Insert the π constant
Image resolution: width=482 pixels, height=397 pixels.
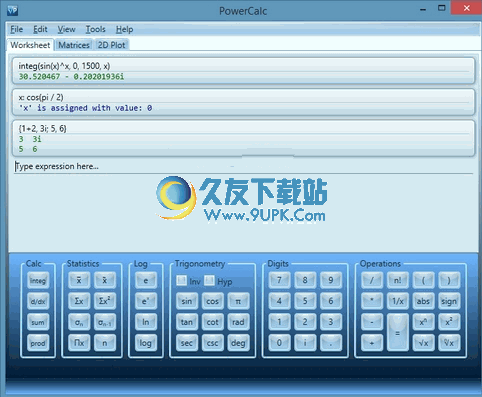click(x=238, y=301)
